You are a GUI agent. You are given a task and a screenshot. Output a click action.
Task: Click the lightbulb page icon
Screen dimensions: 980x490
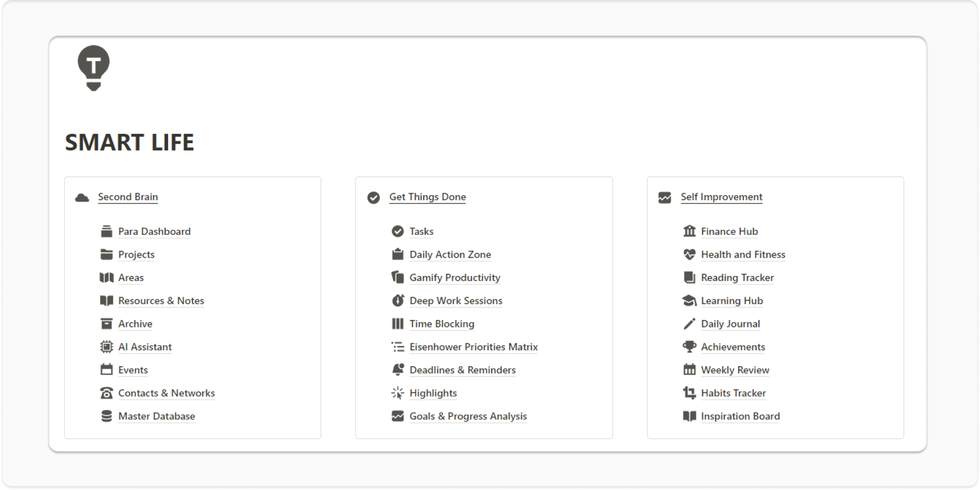point(93,67)
